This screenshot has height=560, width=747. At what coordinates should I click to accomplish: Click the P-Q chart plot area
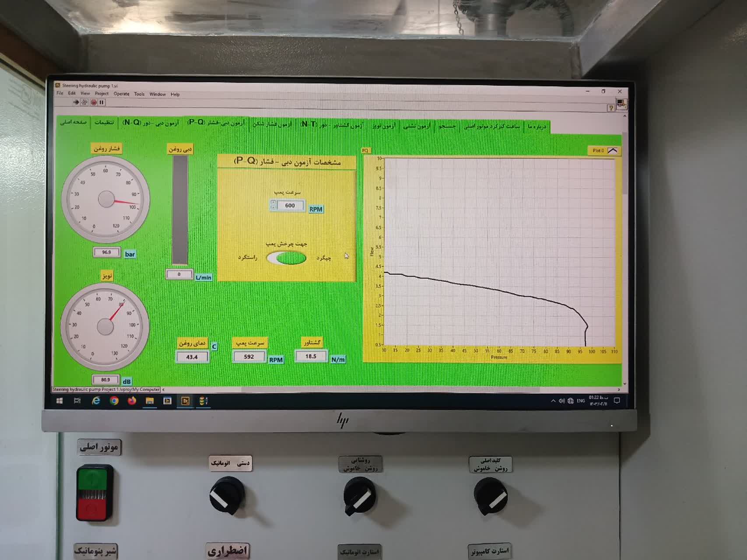(499, 252)
